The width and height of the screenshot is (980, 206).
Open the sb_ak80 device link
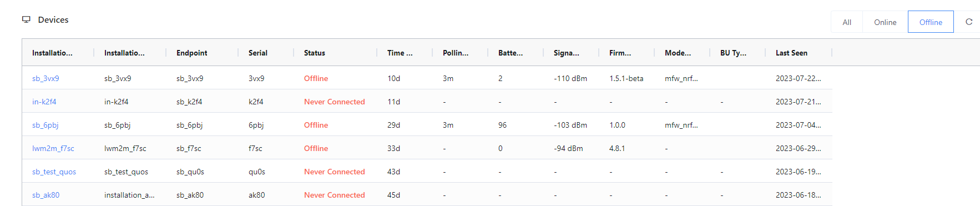[x=46, y=195]
